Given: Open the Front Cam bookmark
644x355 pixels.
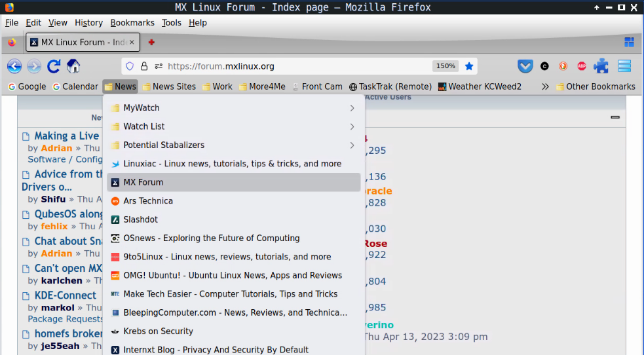Looking at the screenshot, I should [x=317, y=86].
